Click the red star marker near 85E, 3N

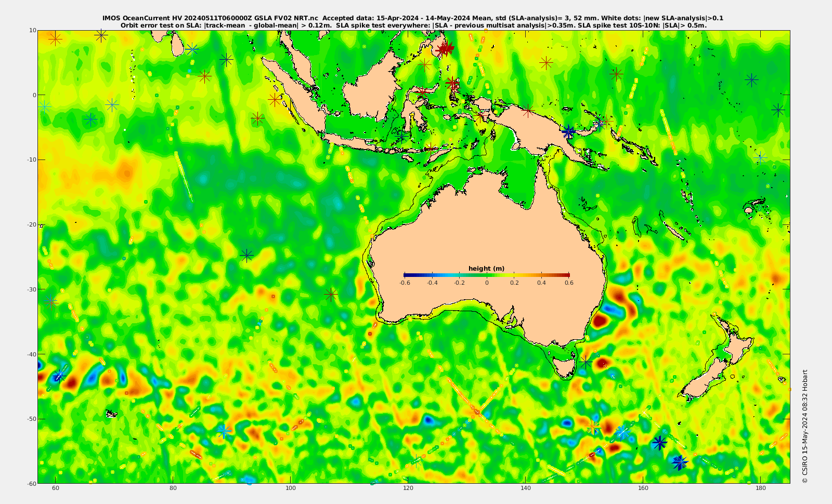[205, 76]
